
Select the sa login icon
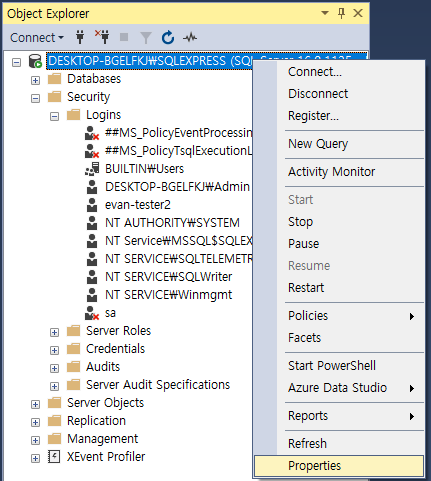click(92, 313)
